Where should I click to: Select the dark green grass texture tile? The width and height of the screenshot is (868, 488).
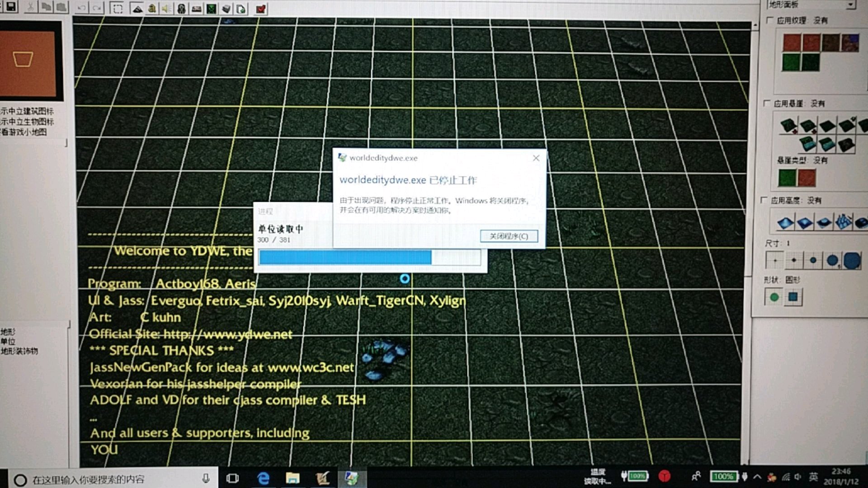[811, 62]
